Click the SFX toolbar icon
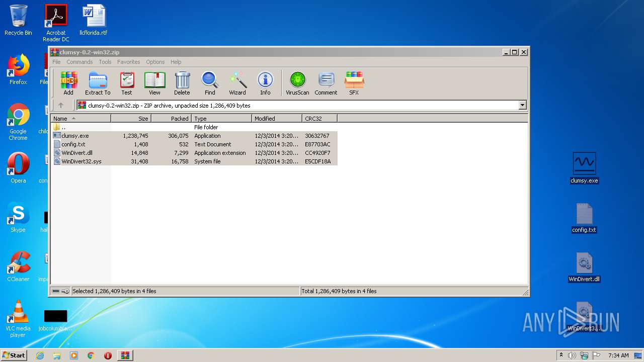This screenshot has width=644, height=362. coord(354,83)
